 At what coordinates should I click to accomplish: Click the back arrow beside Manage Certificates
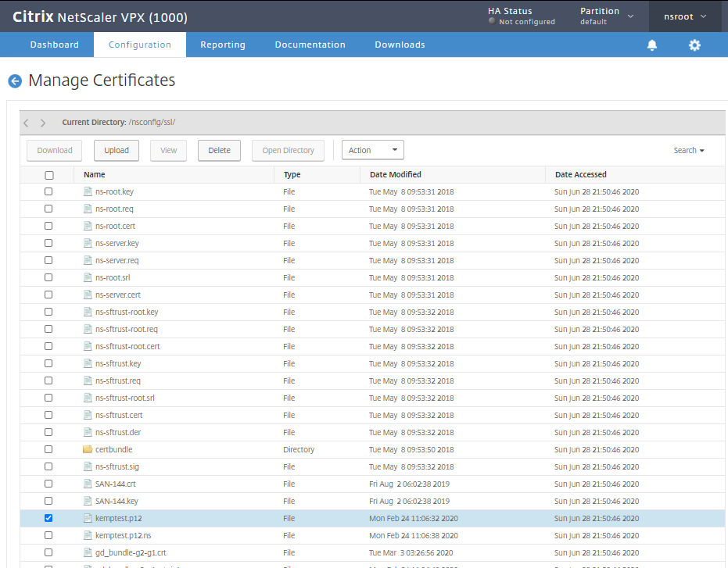15,81
